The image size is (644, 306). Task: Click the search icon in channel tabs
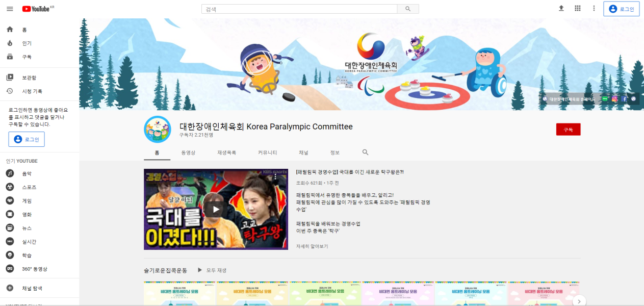click(x=365, y=152)
